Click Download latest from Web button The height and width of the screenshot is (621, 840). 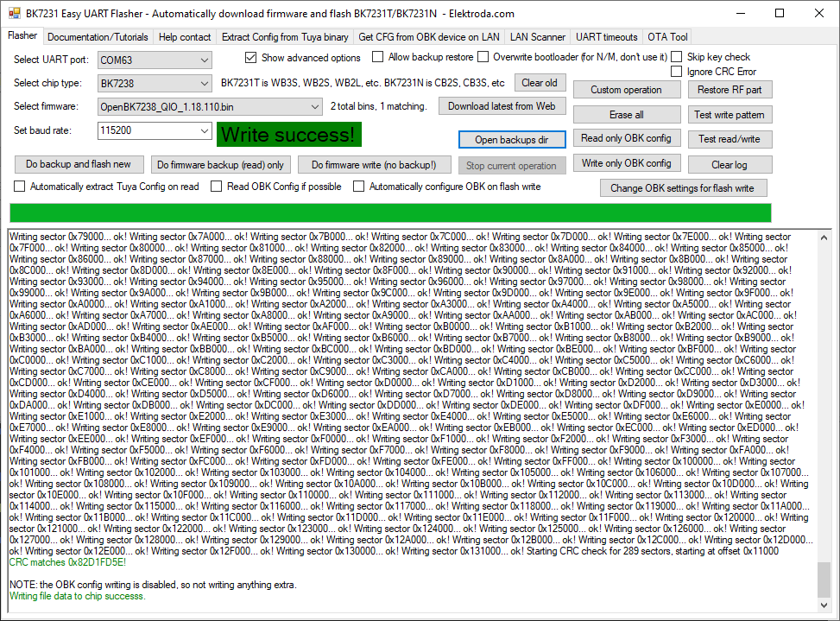click(502, 106)
